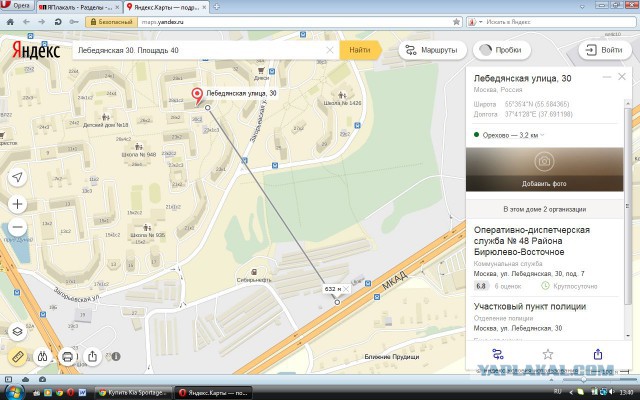This screenshot has width=640, height=400.
Task: Click the 6.8 rating badge
Action: tap(481, 286)
